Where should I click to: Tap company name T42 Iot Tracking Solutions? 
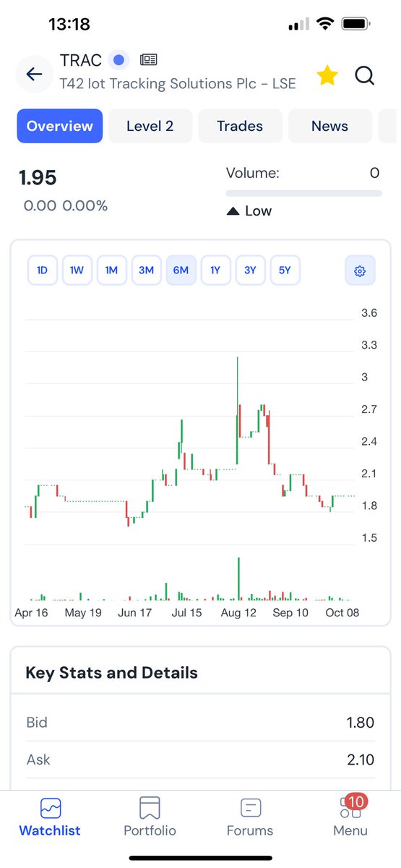pos(178,83)
